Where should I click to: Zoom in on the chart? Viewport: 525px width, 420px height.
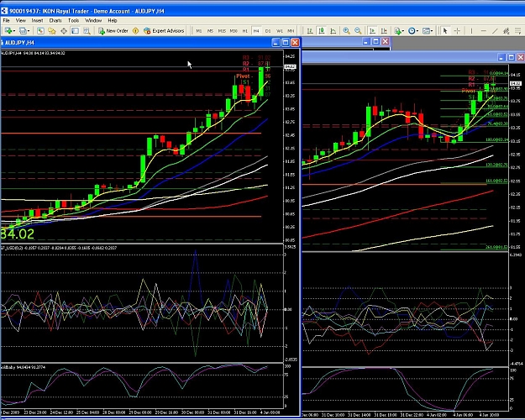click(x=347, y=31)
